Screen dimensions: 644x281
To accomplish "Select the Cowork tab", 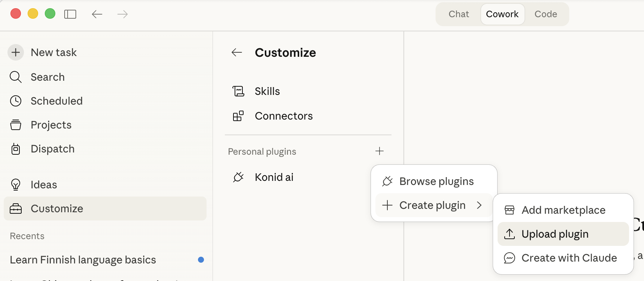I will 502,14.
